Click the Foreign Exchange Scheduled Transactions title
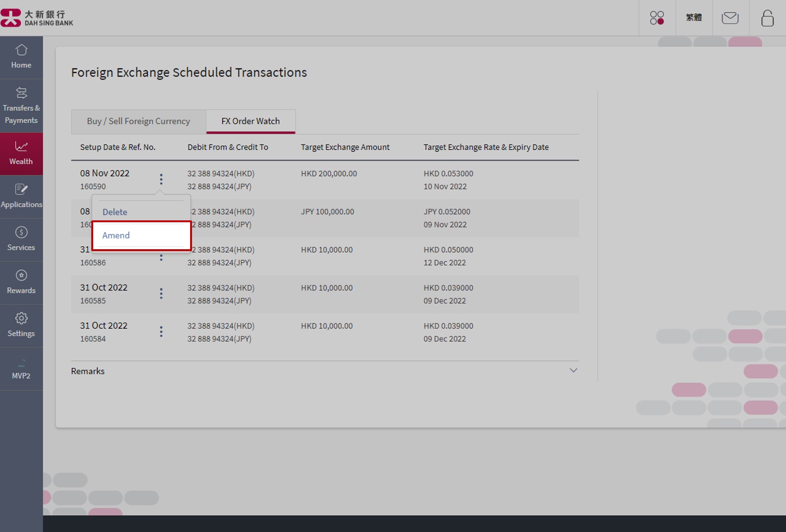 [x=189, y=73]
